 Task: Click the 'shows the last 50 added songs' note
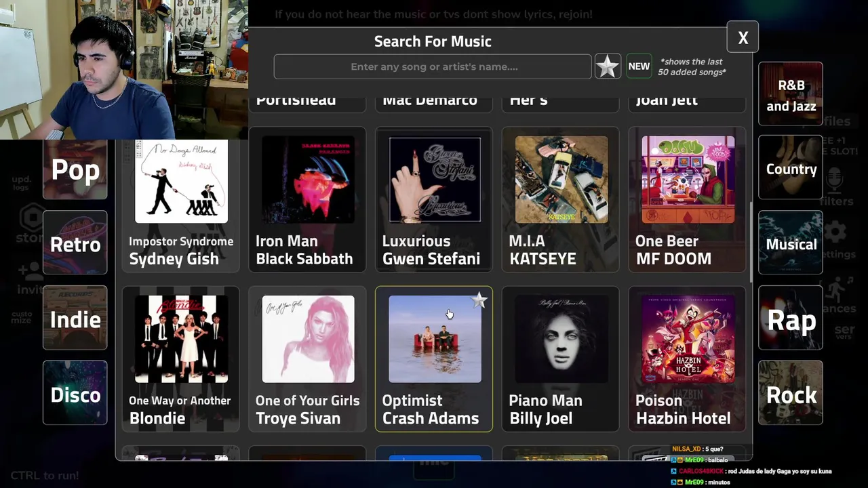click(692, 66)
